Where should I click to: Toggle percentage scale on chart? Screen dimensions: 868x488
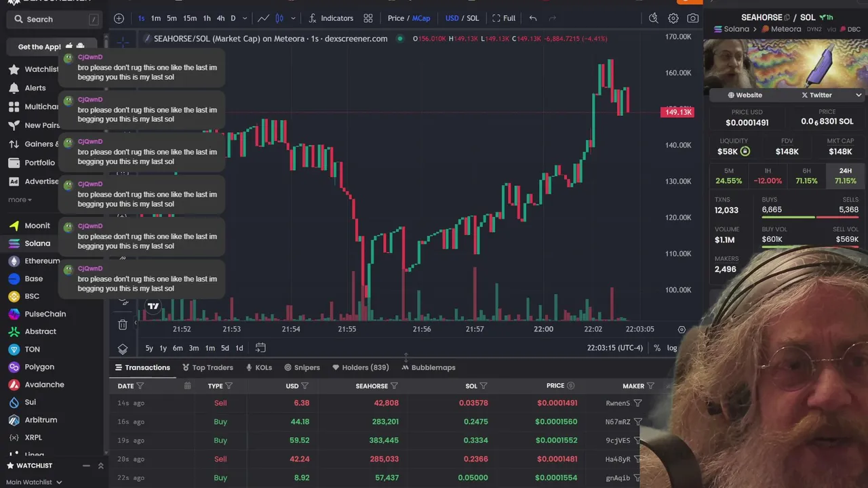pyautogui.click(x=657, y=348)
